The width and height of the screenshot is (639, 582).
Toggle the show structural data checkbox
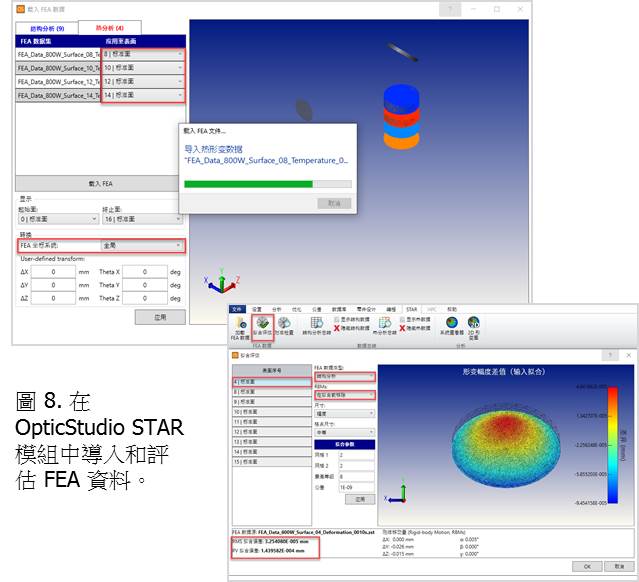(x=338, y=320)
